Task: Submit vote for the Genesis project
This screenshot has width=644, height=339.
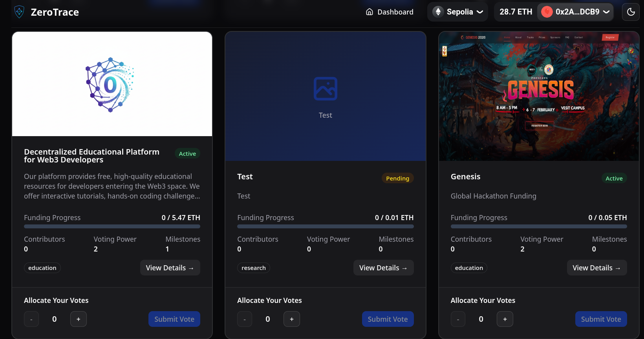Action: (601, 319)
